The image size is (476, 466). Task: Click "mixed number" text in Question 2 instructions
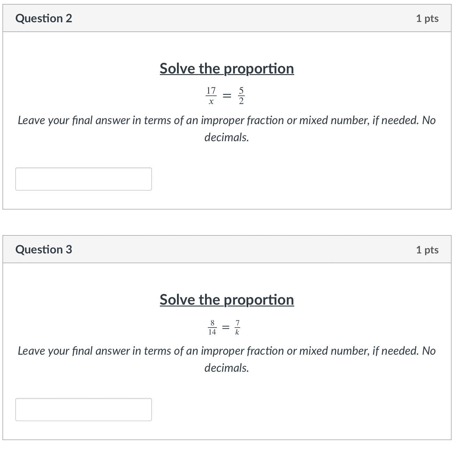tap(333, 120)
